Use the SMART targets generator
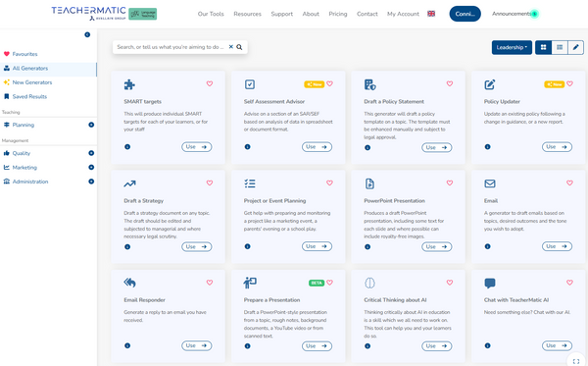 (197, 147)
